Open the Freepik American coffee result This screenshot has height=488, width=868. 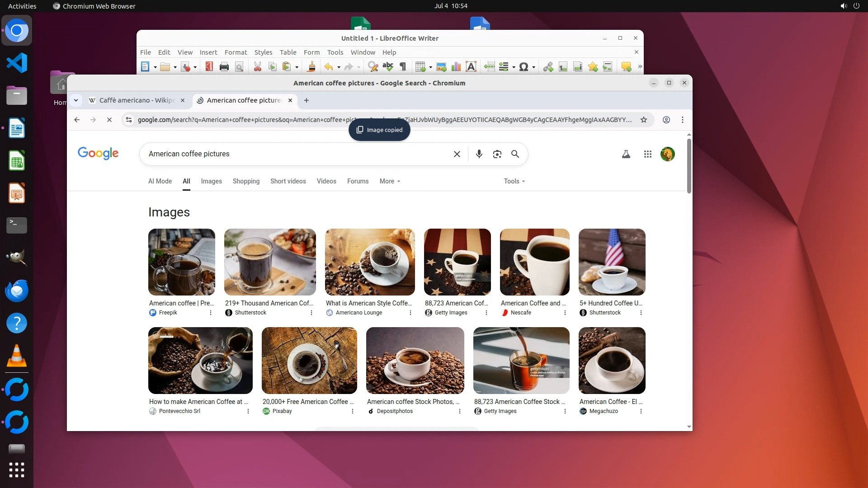(x=181, y=303)
